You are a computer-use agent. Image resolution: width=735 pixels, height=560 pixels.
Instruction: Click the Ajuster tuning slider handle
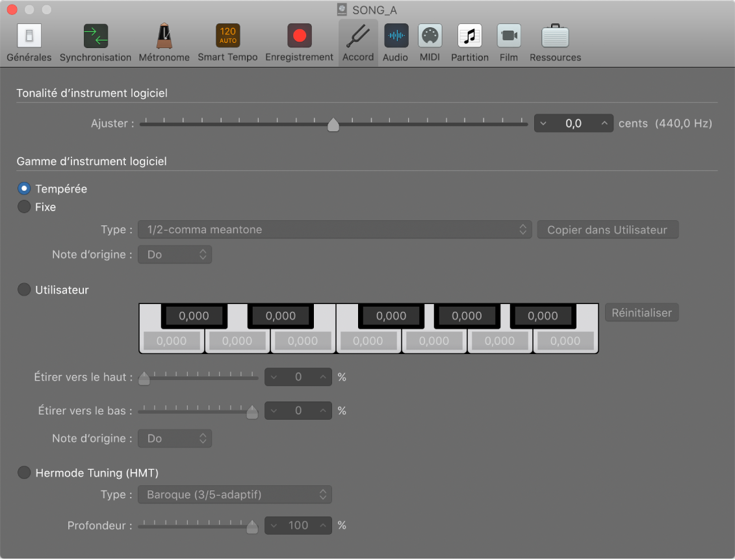point(333,125)
